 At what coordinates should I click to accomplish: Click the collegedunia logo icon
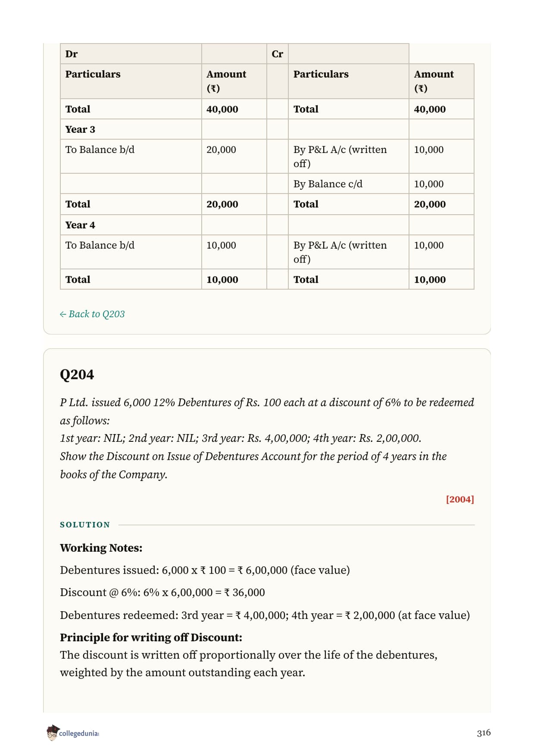coord(53,733)
